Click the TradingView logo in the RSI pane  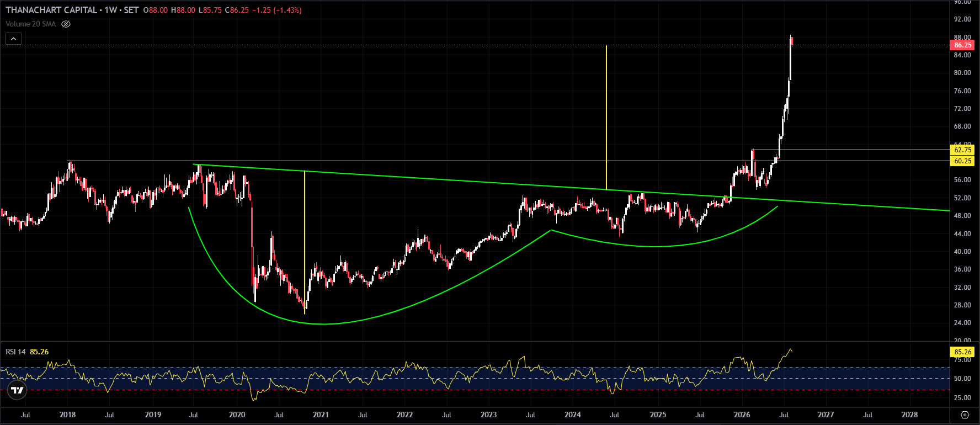(x=18, y=390)
